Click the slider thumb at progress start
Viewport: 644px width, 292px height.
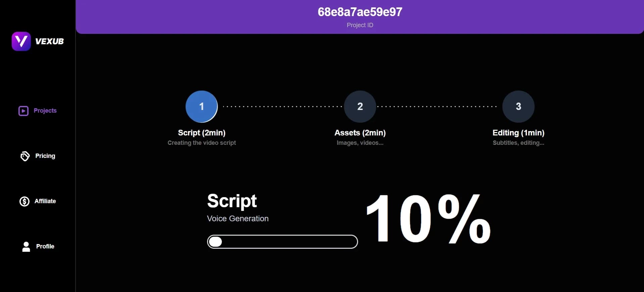[x=216, y=241]
